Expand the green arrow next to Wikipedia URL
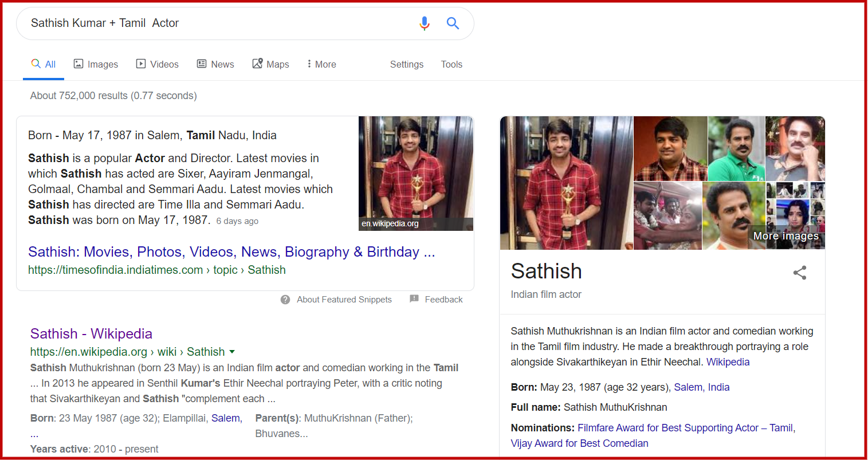This screenshot has height=460, width=868. [232, 352]
